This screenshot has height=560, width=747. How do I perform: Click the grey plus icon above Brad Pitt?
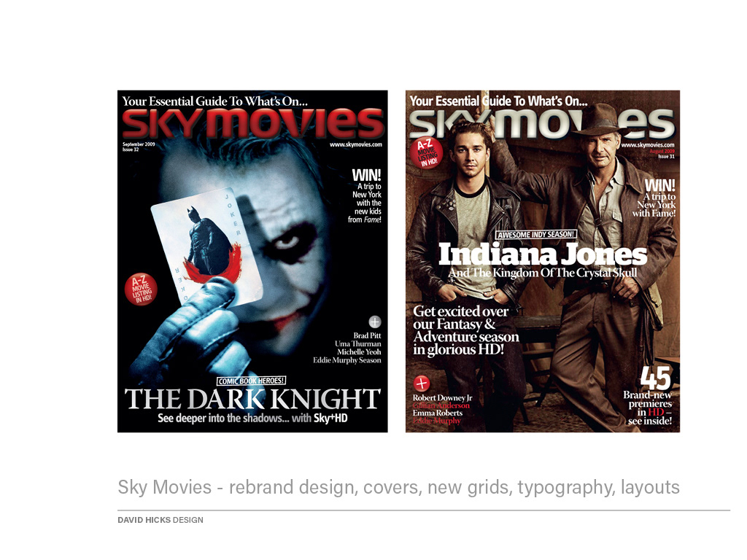click(x=375, y=322)
